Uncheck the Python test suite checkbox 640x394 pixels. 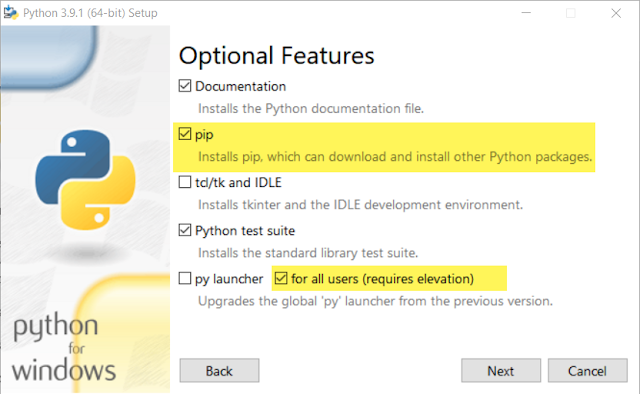coord(185,230)
